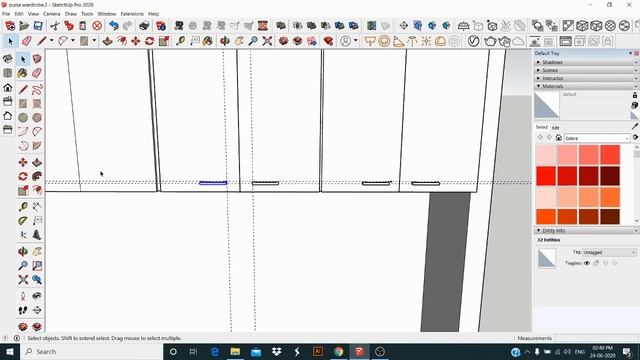Select the Push/Pull tool in top toolbar
This screenshot has height=360, width=640.
point(107,41)
